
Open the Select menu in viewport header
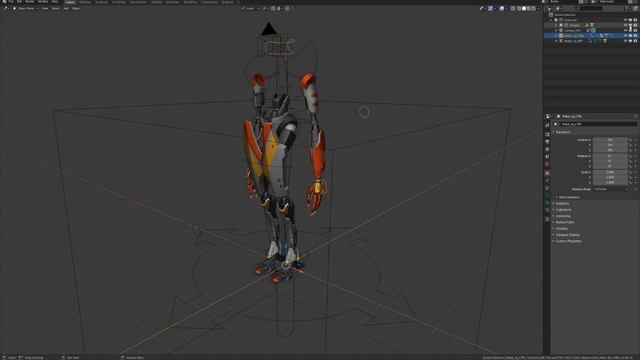click(56, 8)
